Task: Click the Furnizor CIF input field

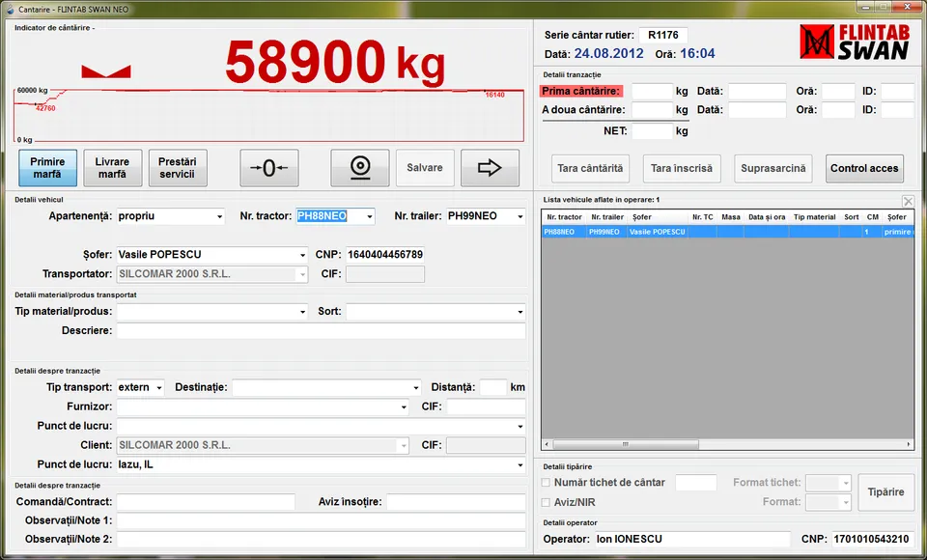Action: click(x=486, y=406)
